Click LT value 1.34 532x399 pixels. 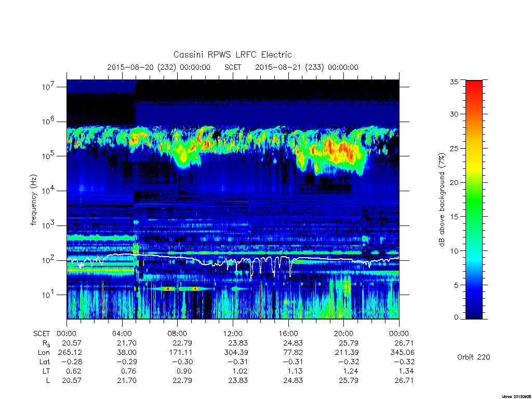click(406, 371)
